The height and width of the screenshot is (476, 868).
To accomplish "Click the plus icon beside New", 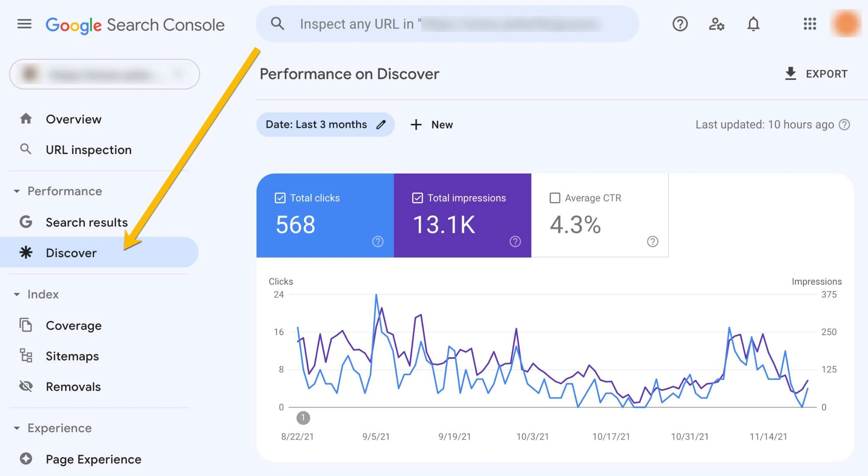I will click(416, 124).
